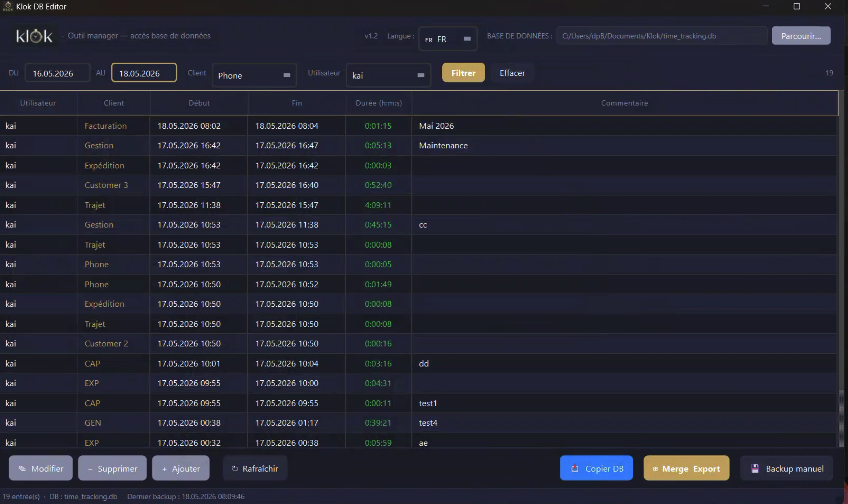The image size is (848, 504).
Task: Clear filters with the Effacer button
Action: 512,73
